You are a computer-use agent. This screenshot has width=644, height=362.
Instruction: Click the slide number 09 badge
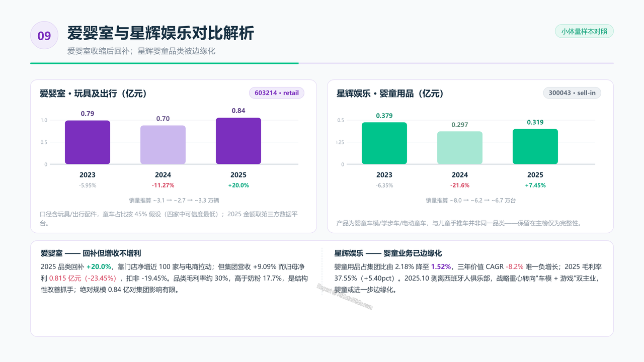pyautogui.click(x=44, y=35)
